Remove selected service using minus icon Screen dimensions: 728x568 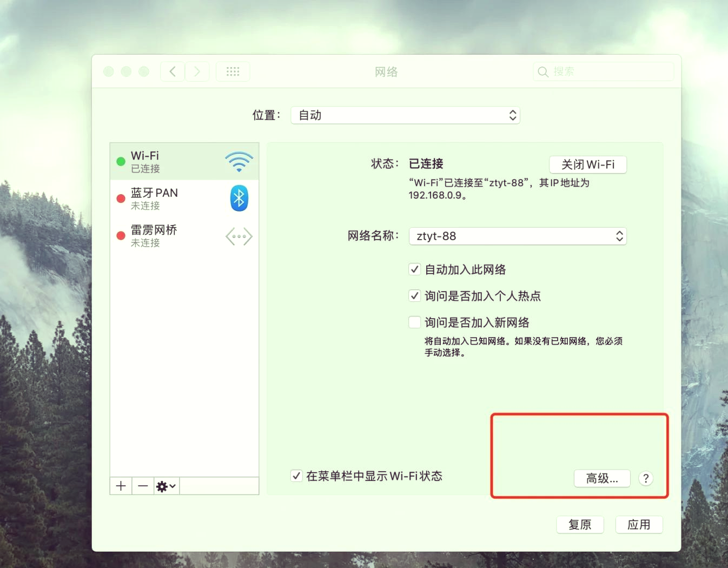tap(142, 486)
